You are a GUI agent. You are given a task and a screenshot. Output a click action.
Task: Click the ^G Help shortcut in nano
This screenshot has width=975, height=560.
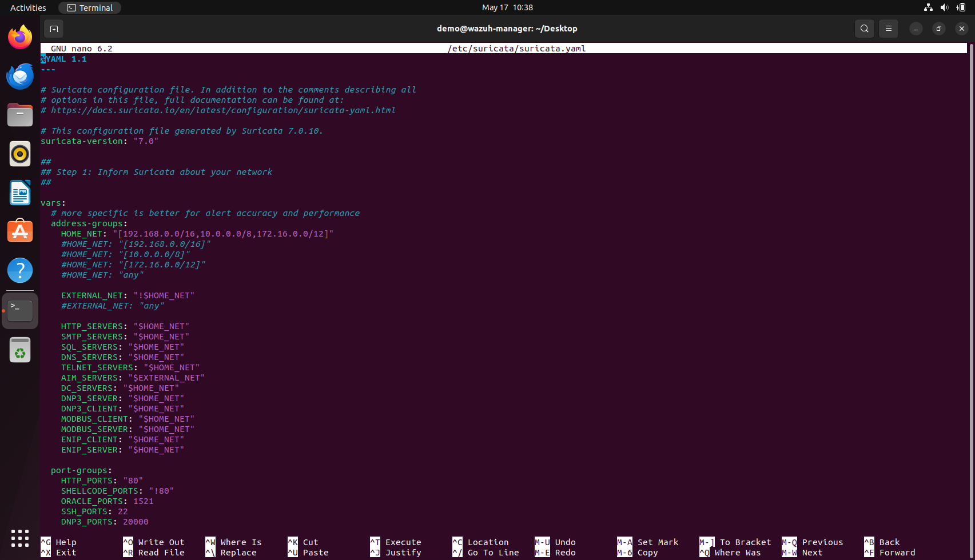pos(58,542)
